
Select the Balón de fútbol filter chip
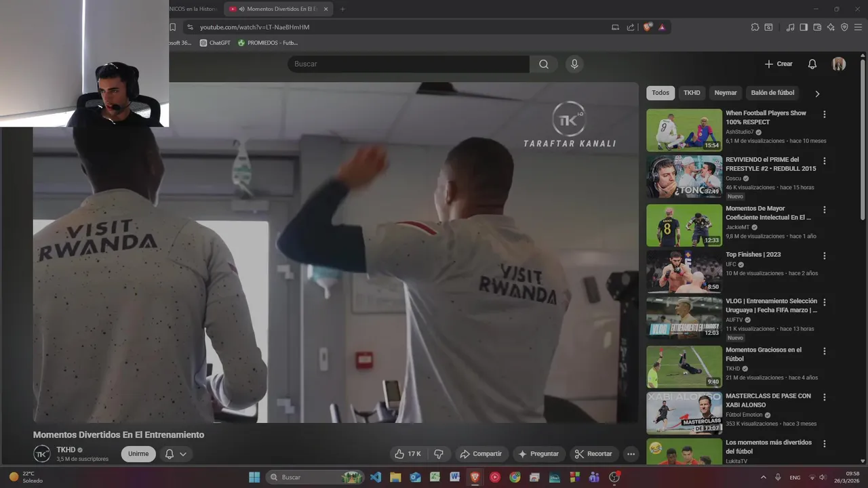[x=772, y=93]
